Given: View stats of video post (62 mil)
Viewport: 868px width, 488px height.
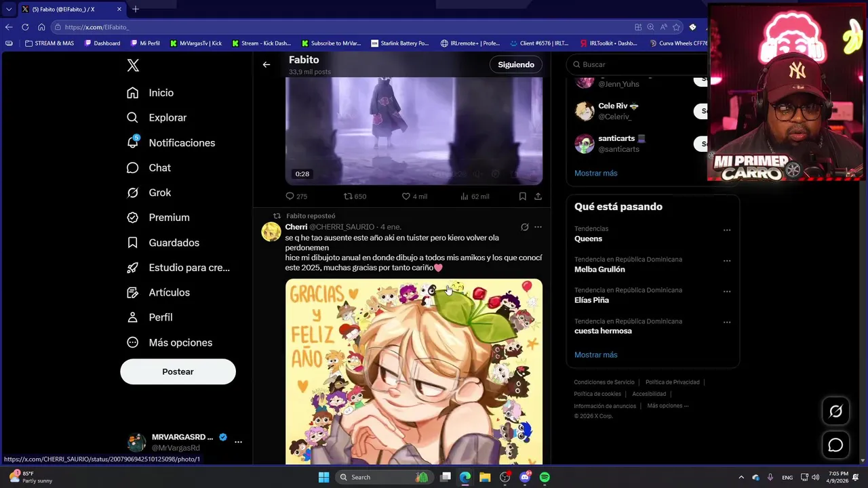Looking at the screenshot, I should click(x=475, y=197).
